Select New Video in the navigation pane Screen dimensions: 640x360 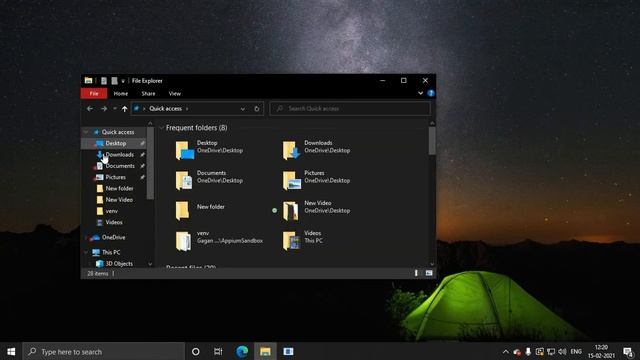[x=119, y=200]
